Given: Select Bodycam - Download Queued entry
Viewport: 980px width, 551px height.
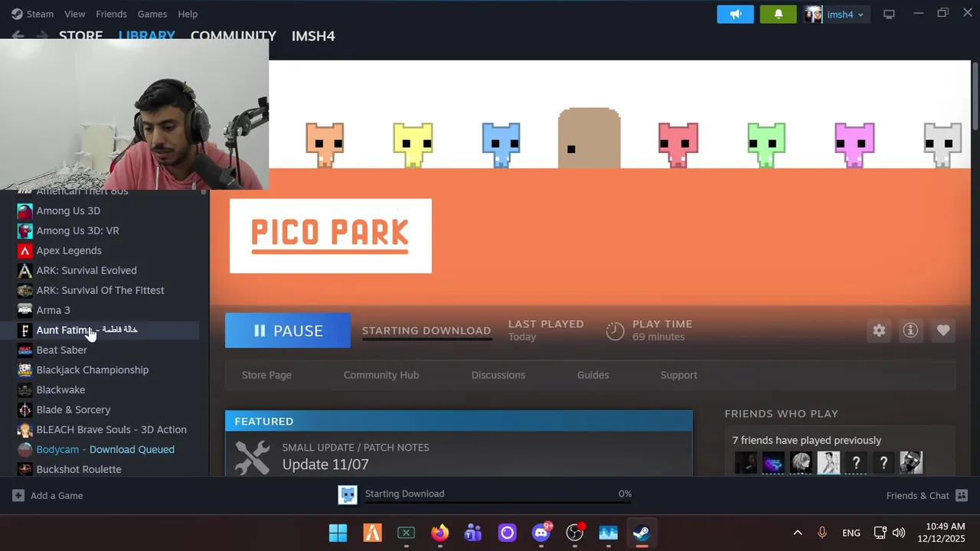Looking at the screenshot, I should click(107, 449).
